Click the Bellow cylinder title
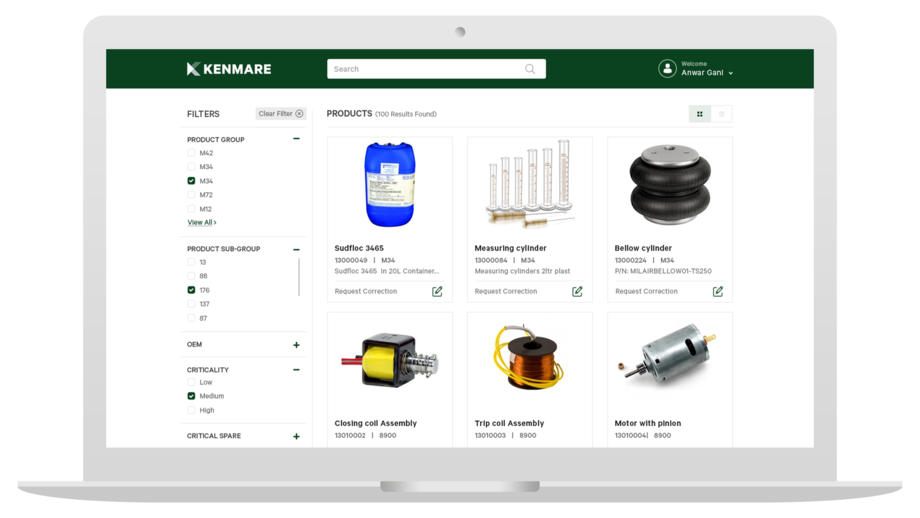Image resolution: width=920 pixels, height=518 pixels. pyautogui.click(x=643, y=248)
